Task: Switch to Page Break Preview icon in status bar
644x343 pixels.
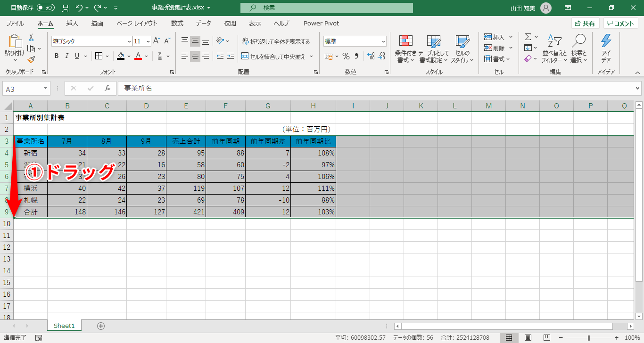Action: 547,338
